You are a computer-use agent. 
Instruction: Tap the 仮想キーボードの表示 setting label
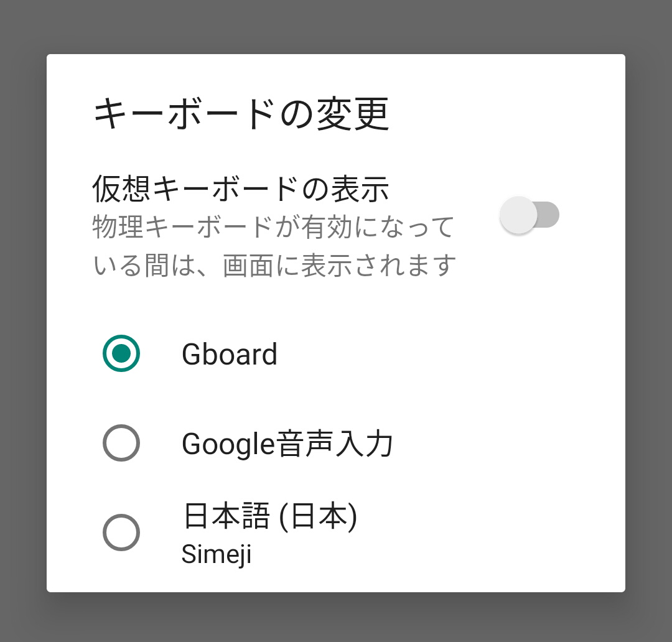(x=241, y=189)
